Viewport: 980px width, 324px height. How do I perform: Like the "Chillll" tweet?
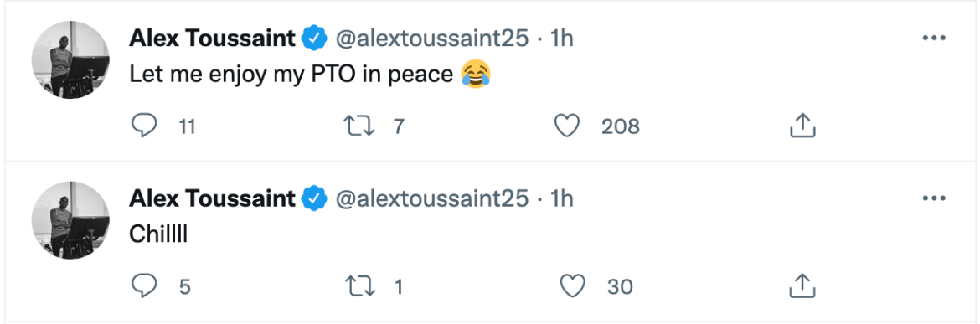click(x=571, y=286)
